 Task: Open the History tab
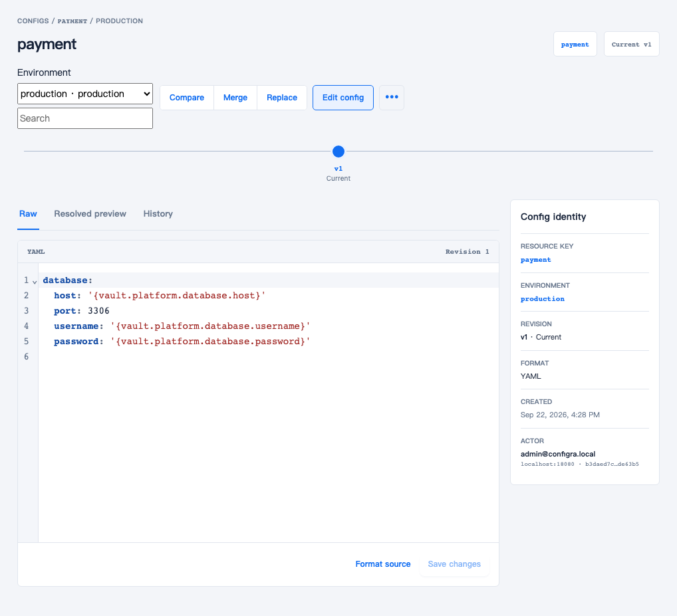tap(158, 214)
